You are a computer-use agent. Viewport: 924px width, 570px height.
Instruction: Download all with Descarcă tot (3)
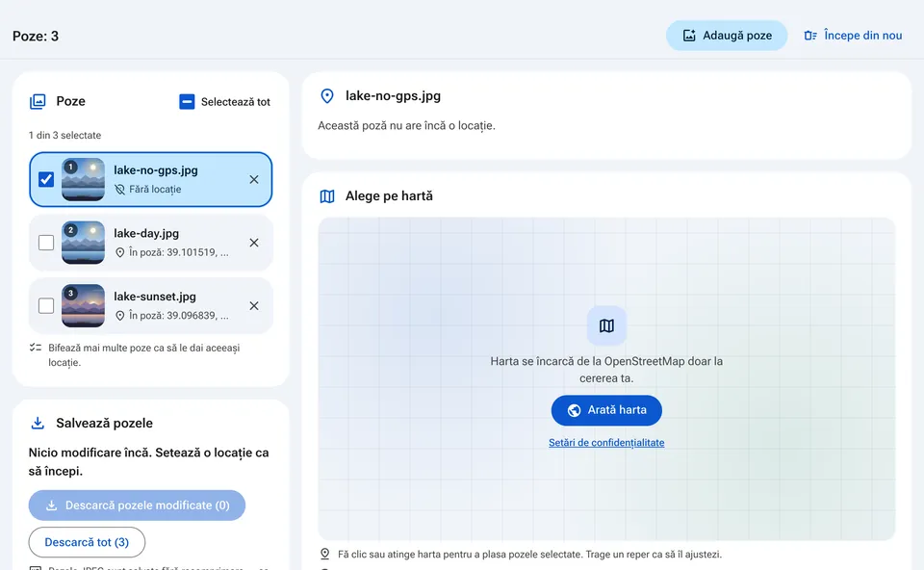[87, 542]
